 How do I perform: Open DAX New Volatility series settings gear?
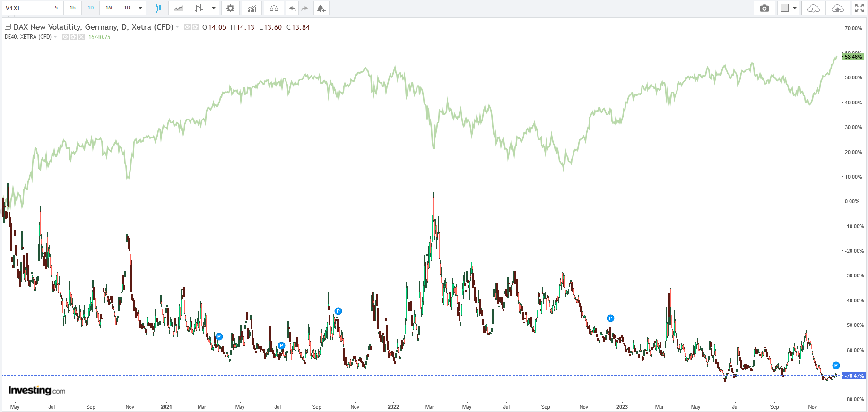click(195, 27)
